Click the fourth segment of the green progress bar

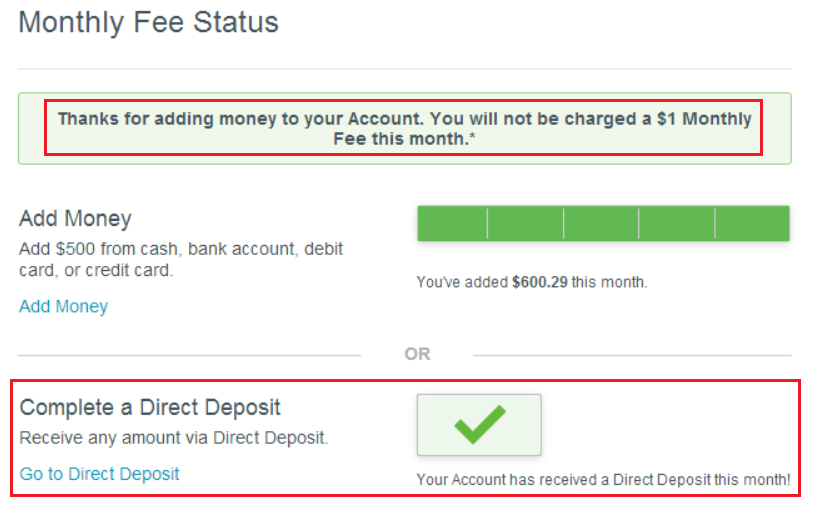click(x=677, y=223)
